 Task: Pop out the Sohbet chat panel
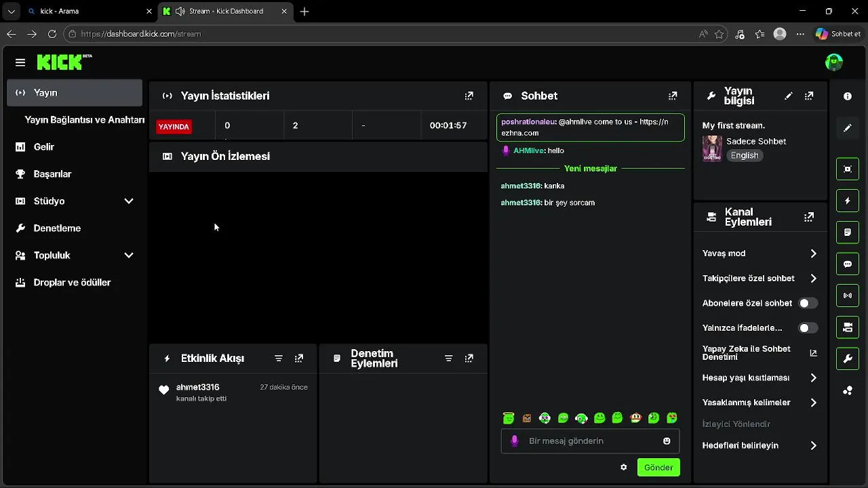coord(673,96)
